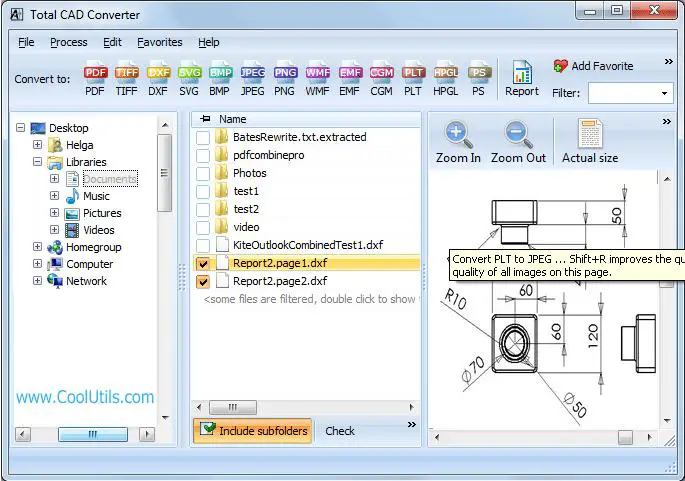Expand the Music library node
Screen dimensions: 685x481
(54, 196)
